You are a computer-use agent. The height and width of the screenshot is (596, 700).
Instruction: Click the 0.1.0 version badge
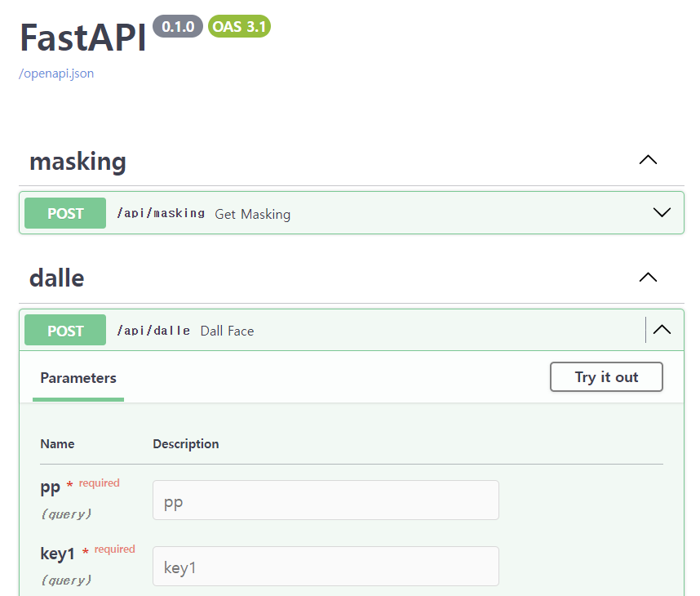178,26
